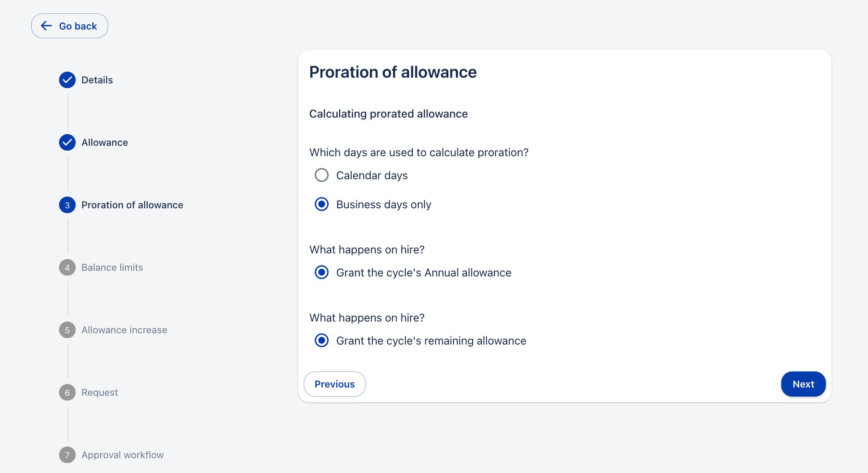
Task: Click the step 6 Request circle icon
Action: click(67, 392)
